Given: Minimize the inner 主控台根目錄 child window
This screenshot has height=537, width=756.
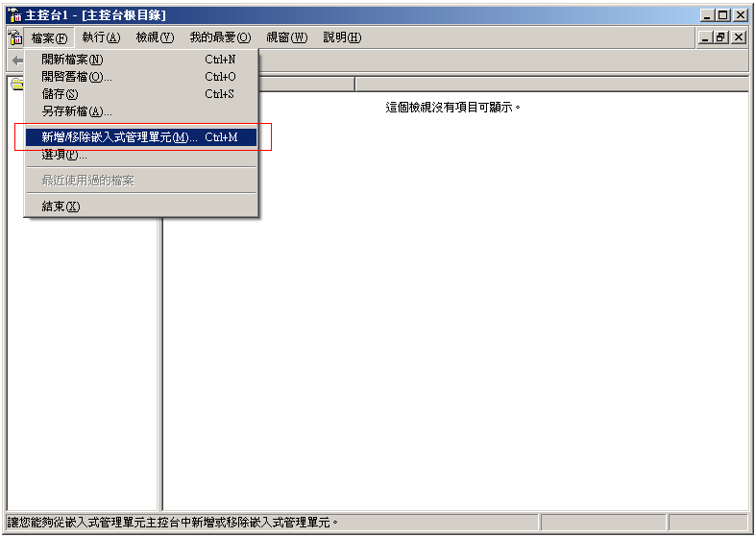Looking at the screenshot, I should tap(706, 37).
